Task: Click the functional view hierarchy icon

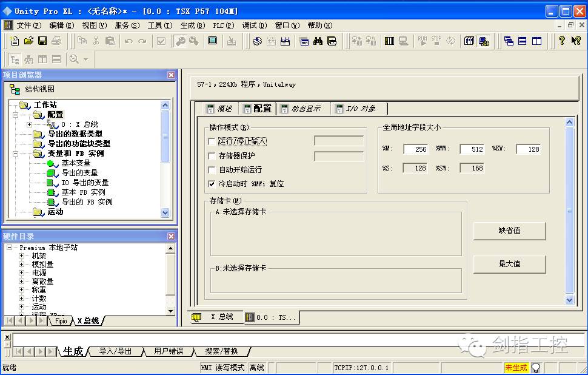Action: pos(29,59)
